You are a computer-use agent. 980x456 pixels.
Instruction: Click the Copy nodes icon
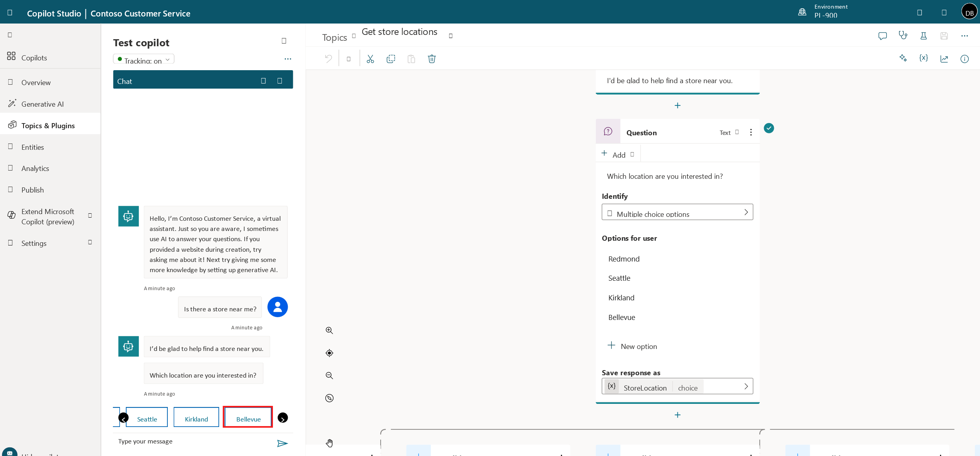[x=391, y=59]
